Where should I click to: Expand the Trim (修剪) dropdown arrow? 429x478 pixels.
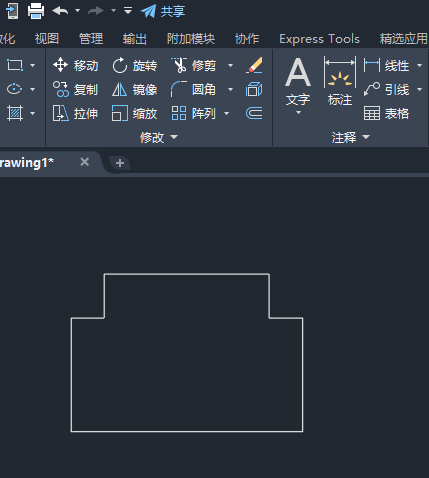pyautogui.click(x=230, y=65)
